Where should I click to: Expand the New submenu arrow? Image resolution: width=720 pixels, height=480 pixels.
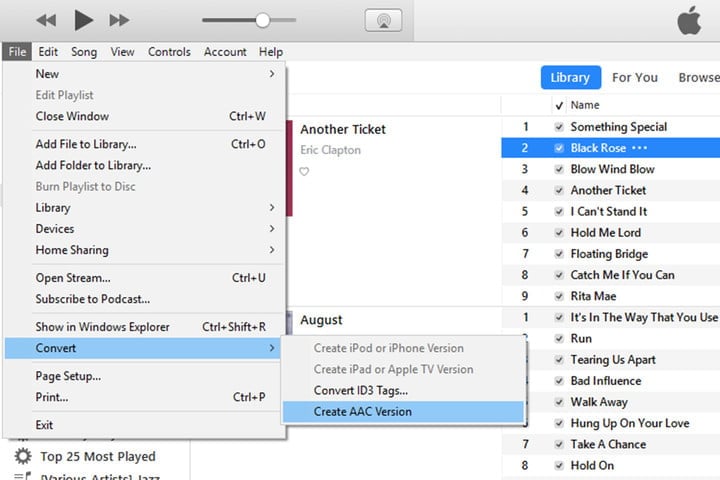(x=272, y=73)
